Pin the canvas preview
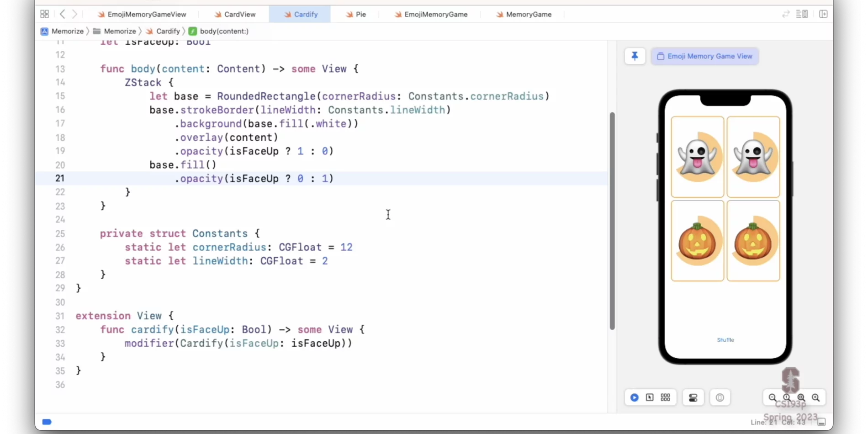This screenshot has width=868, height=434. [x=635, y=56]
